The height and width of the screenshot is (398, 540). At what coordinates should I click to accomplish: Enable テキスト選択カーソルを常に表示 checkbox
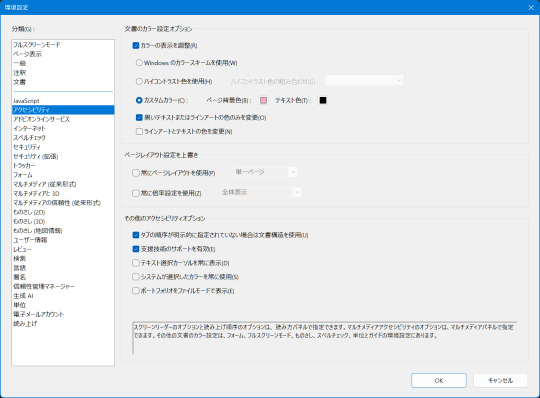tap(136, 263)
